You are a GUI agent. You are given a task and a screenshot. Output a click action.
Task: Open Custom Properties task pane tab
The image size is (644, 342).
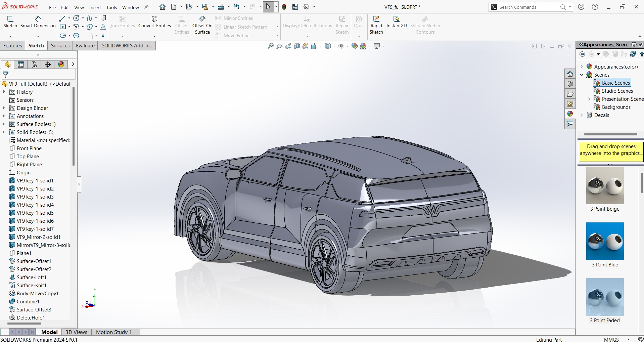click(570, 124)
